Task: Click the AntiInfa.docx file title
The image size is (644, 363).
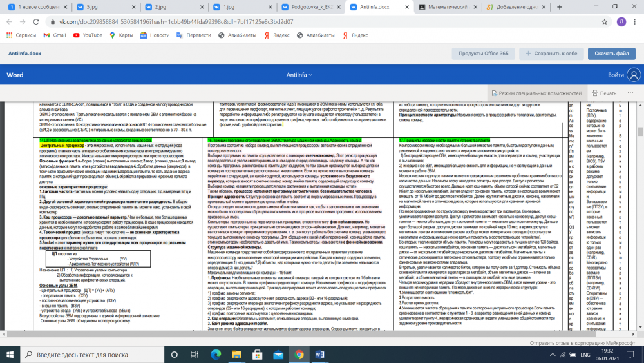Action: click(x=24, y=54)
